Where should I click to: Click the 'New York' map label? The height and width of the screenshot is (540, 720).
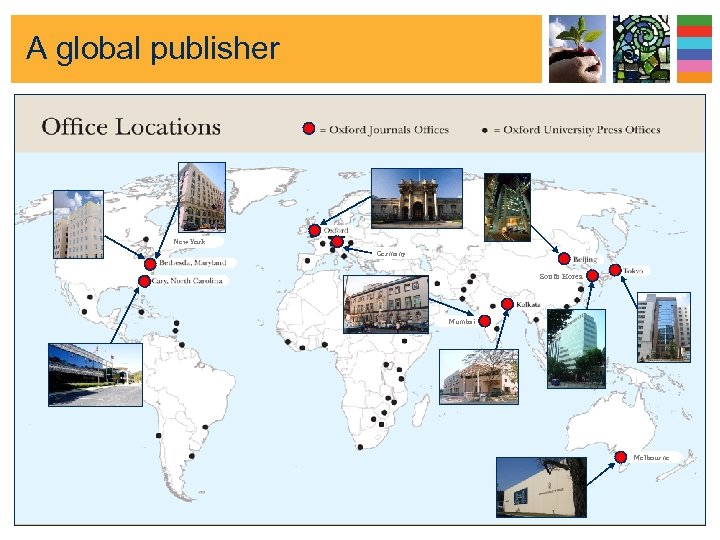pyautogui.click(x=189, y=242)
